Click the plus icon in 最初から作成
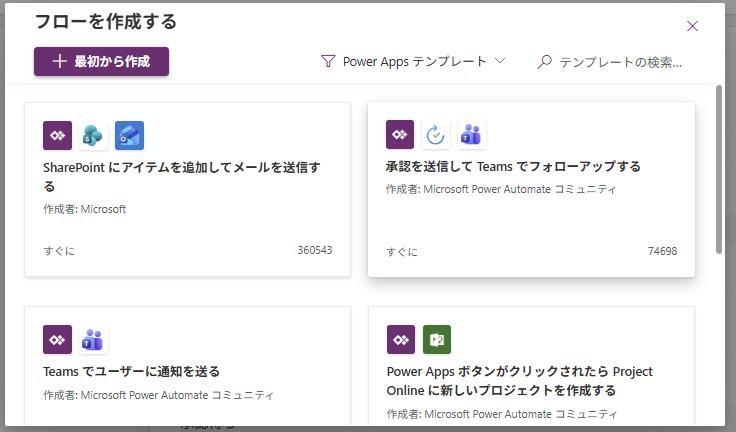 pyautogui.click(x=59, y=61)
